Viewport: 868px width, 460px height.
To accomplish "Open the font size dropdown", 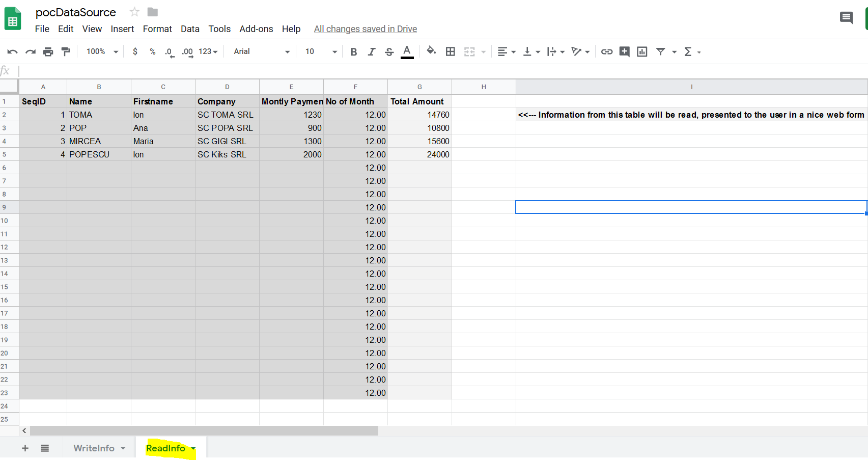I will point(321,51).
